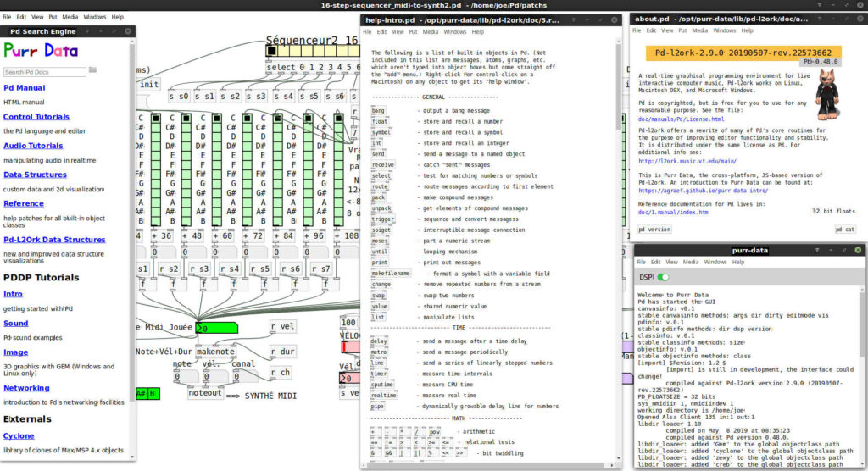
Task: Focus the Search Pd Docs field
Action: (44, 72)
